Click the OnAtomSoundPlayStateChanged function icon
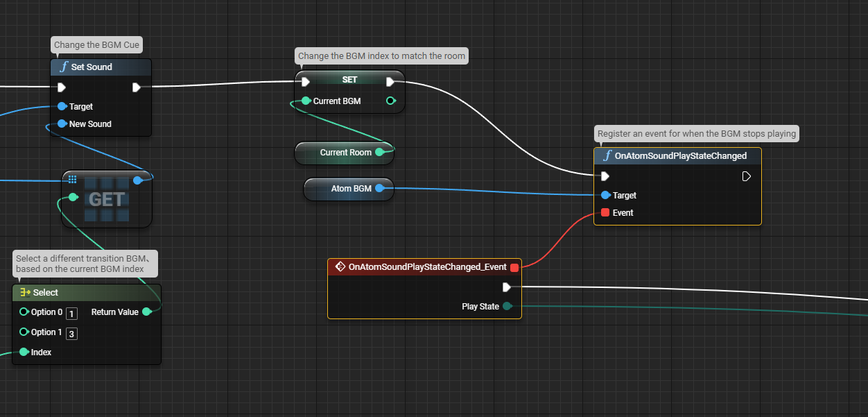Screen dimensions: 868x417 click(x=607, y=156)
